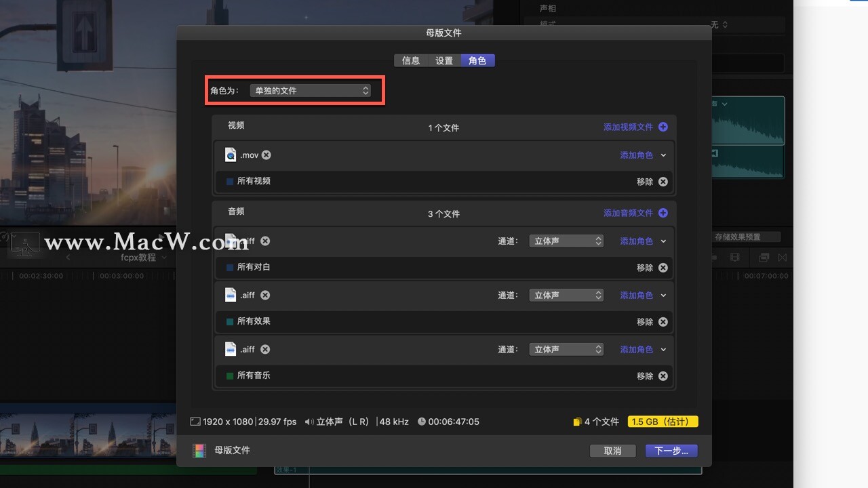This screenshot has width=868, height=488.
Task: Expand 添加角色 menu above 所有对白
Action: [663, 241]
